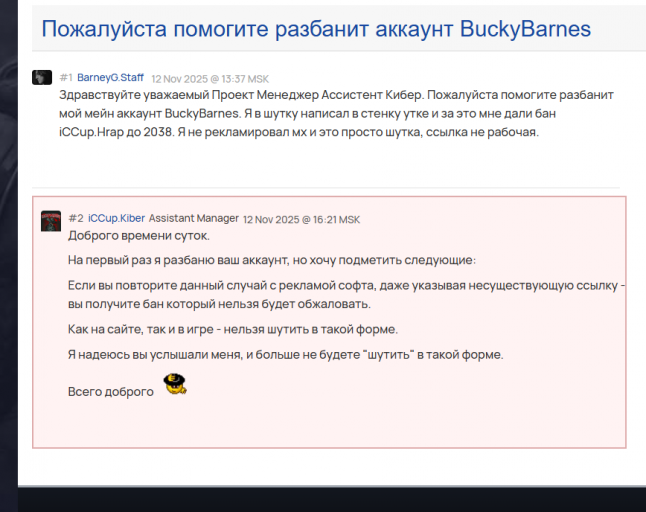
Task: Open BarneyG.Staff user profile link
Action: (x=110, y=77)
